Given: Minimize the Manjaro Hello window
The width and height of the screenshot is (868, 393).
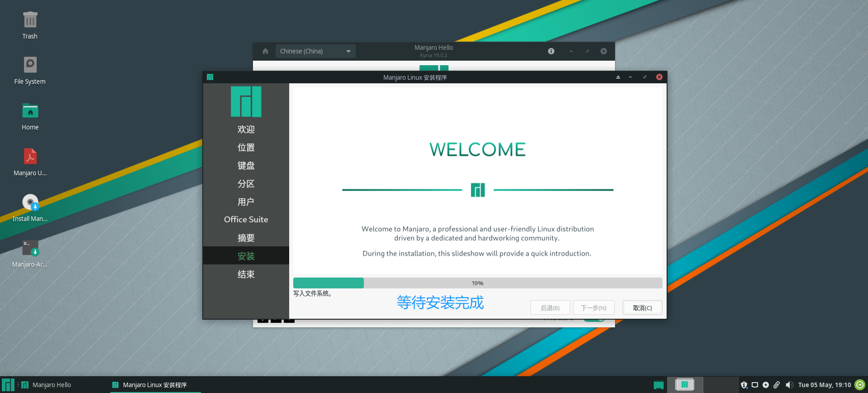Looking at the screenshot, I should (571, 51).
